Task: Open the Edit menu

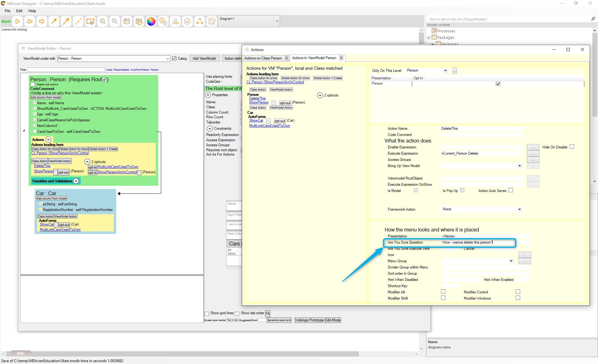Action: [19, 11]
